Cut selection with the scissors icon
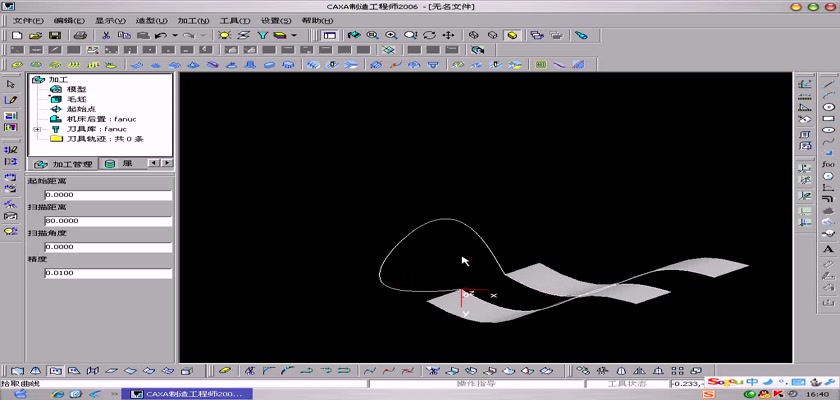The image size is (840, 400). click(x=106, y=35)
